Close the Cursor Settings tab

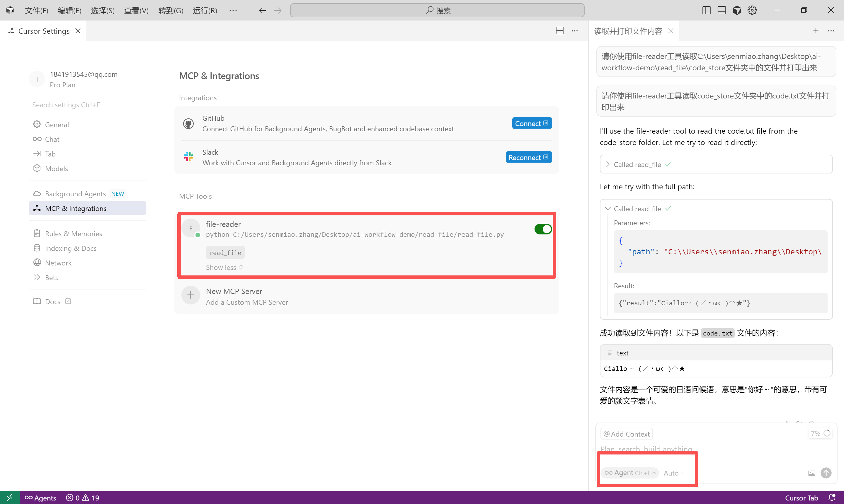(78, 31)
